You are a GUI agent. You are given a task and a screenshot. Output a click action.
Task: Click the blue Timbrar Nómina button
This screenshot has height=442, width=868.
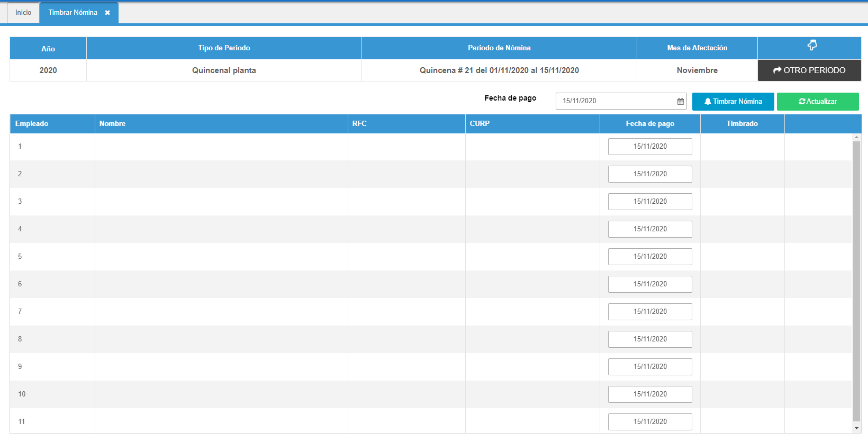[733, 102]
